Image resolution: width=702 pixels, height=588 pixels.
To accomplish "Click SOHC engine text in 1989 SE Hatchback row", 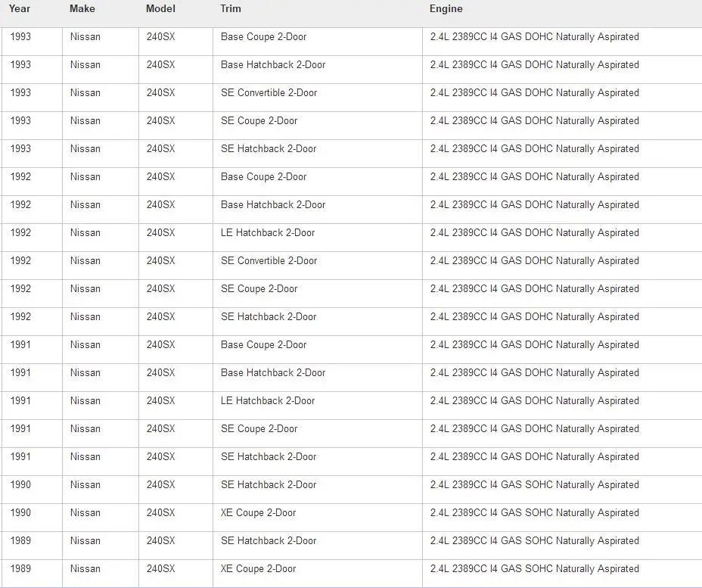I will pyautogui.click(x=535, y=540).
